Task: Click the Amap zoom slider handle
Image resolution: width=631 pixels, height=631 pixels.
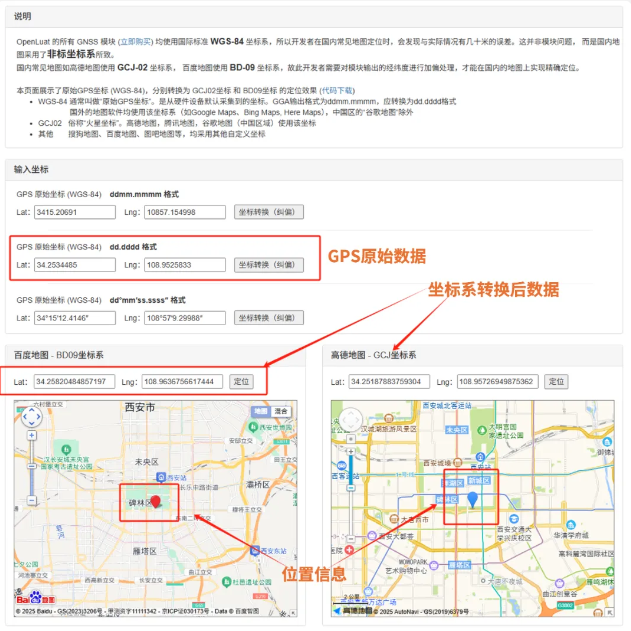Action: coord(351,488)
